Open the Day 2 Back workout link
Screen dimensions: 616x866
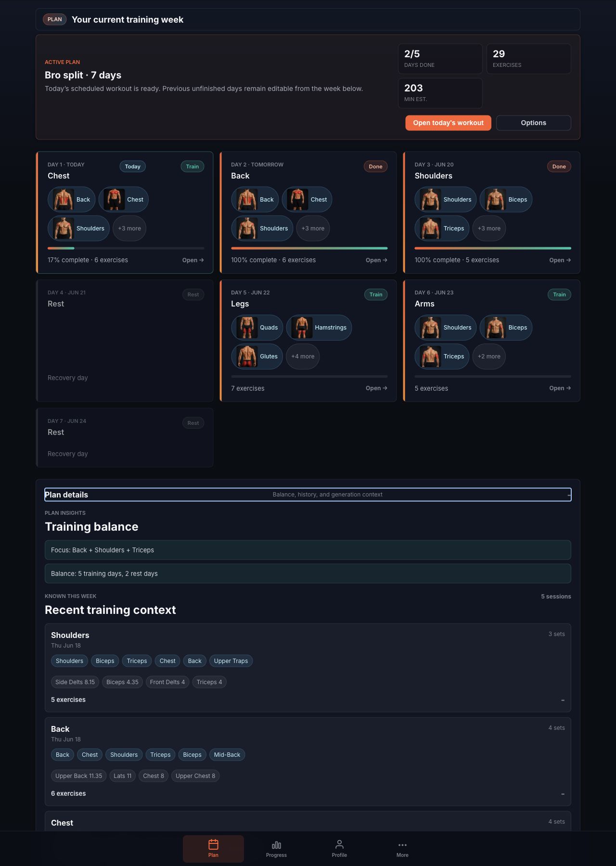tap(376, 260)
